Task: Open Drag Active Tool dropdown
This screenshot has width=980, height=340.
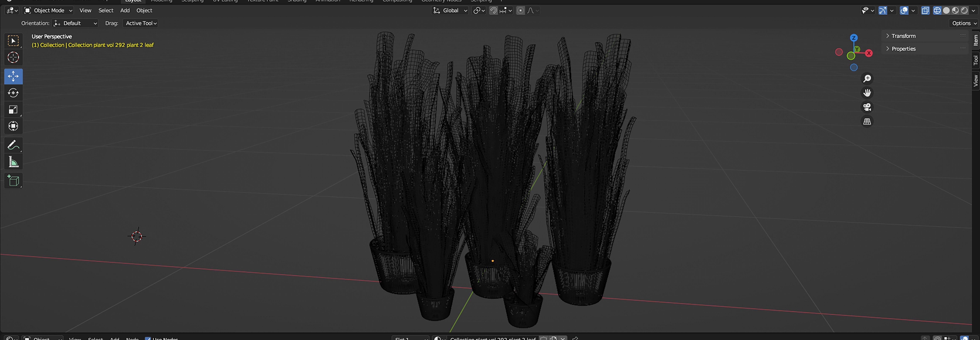Action: [x=141, y=23]
